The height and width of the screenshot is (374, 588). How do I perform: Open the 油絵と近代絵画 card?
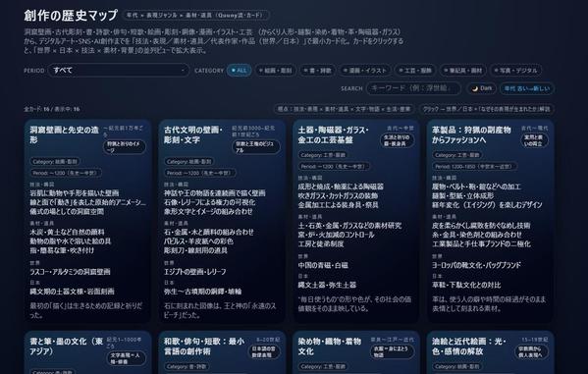(490, 352)
